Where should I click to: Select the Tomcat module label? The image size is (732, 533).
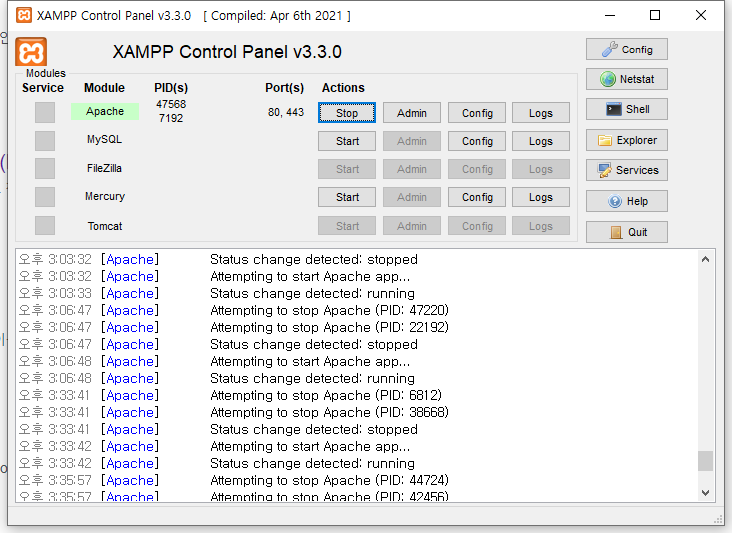tap(105, 226)
